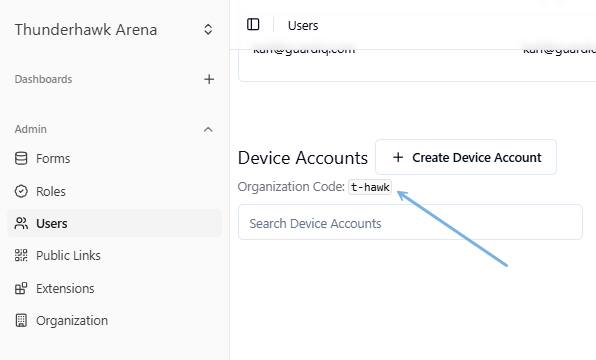Collapse the Admin section chevron
596x360 pixels.
[x=208, y=129]
